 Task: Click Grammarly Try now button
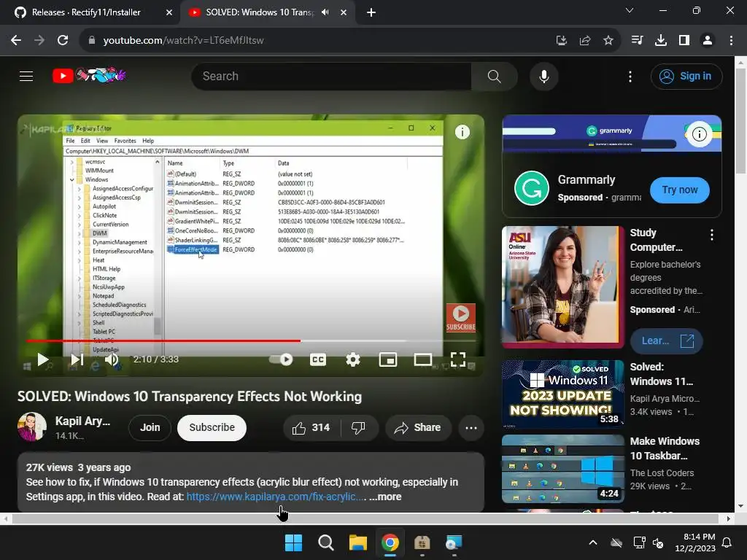[x=679, y=190]
